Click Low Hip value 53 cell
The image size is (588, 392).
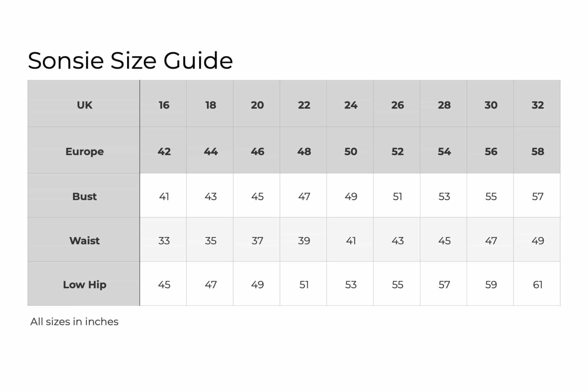point(351,285)
